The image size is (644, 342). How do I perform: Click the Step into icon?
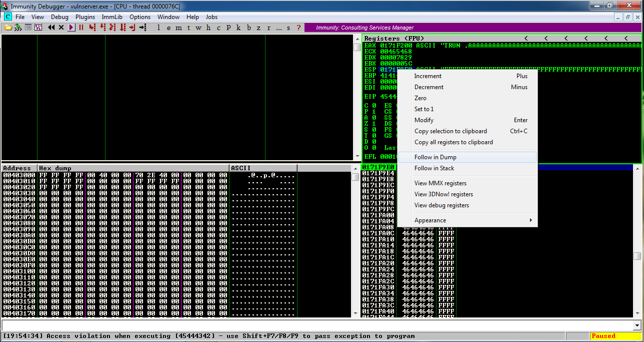pyautogui.click(x=92, y=28)
